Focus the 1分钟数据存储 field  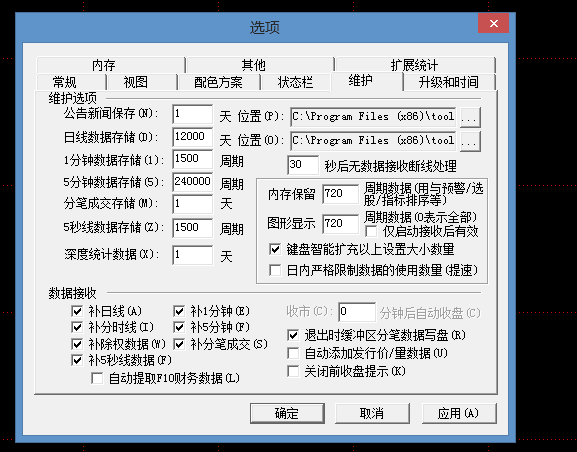192,159
